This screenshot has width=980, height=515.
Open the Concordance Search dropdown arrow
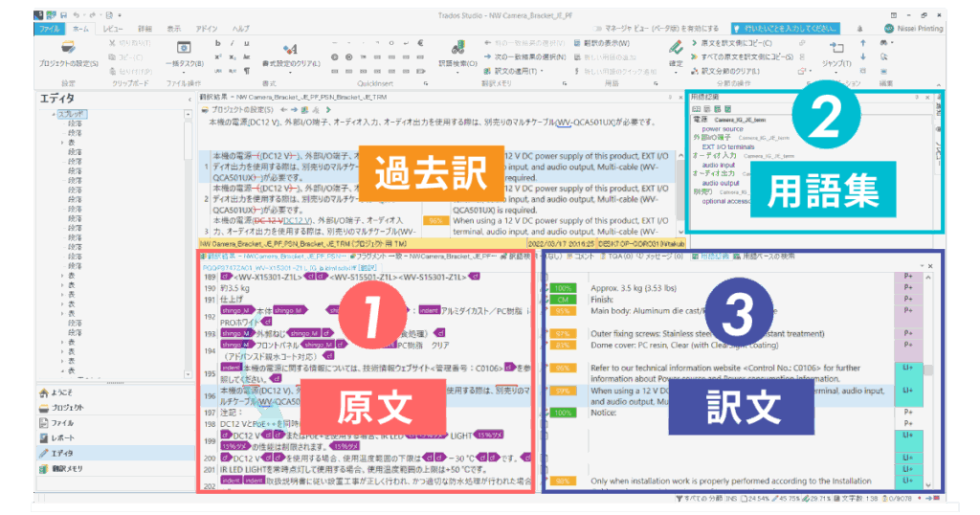click(x=457, y=72)
